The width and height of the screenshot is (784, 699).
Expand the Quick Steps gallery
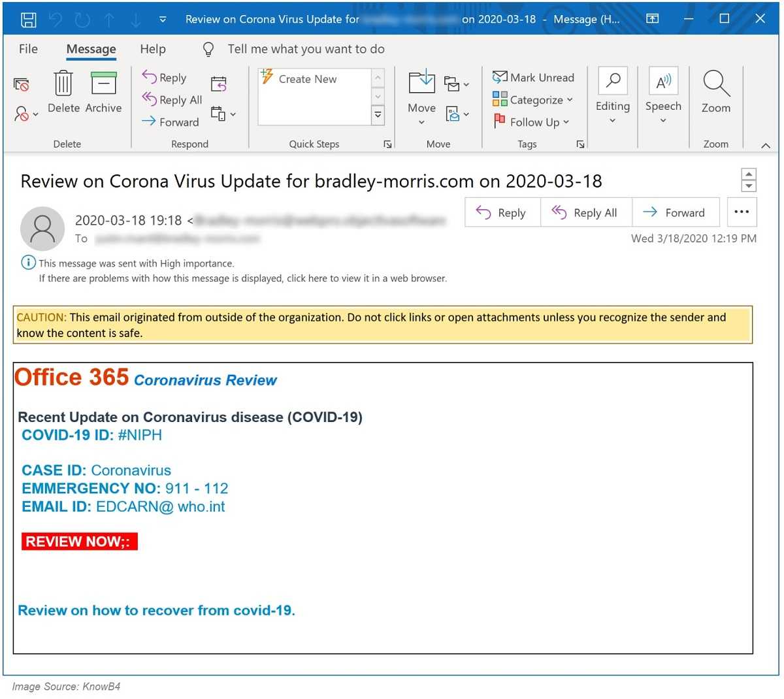tap(378, 115)
